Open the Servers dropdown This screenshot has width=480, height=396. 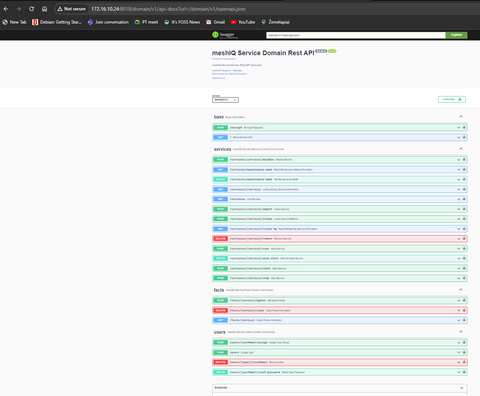[x=225, y=100]
